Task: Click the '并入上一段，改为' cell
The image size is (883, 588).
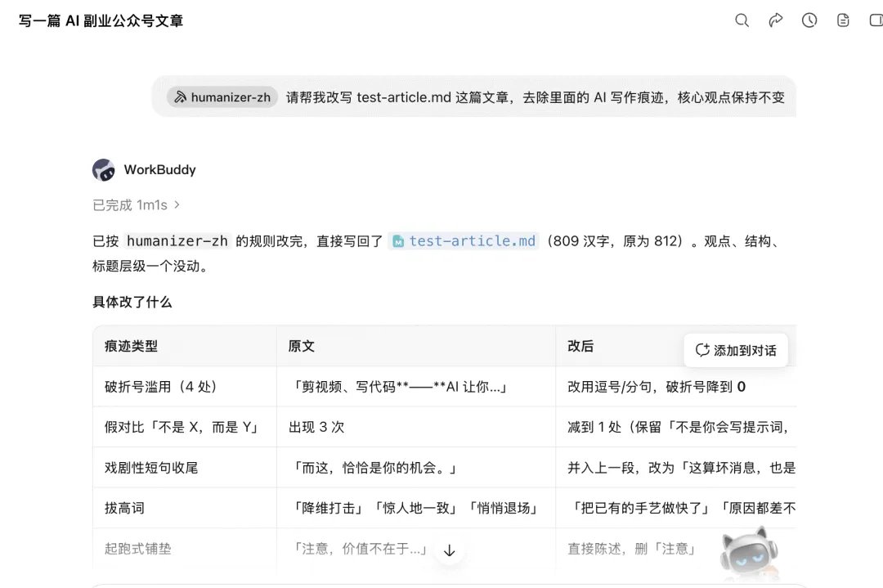Action: [676, 468]
